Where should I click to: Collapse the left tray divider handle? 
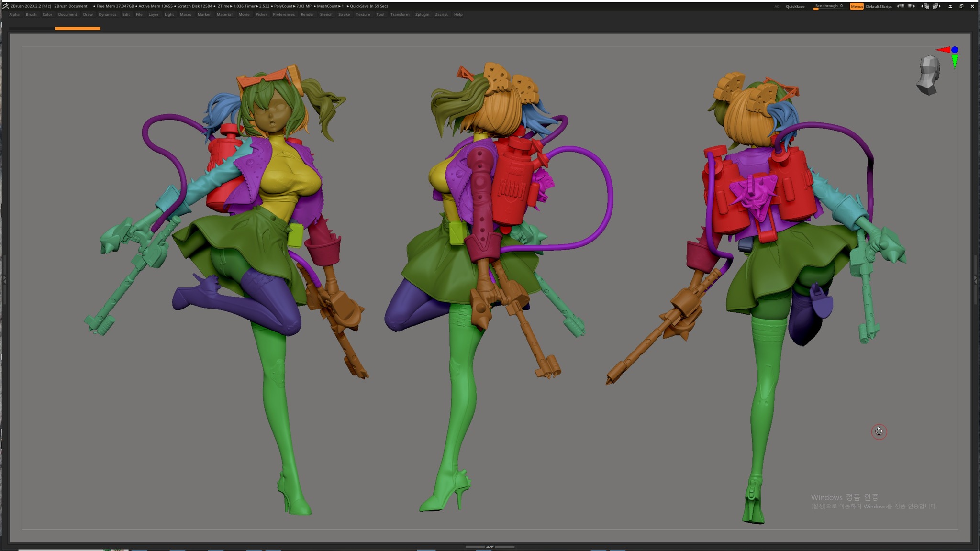click(4, 280)
